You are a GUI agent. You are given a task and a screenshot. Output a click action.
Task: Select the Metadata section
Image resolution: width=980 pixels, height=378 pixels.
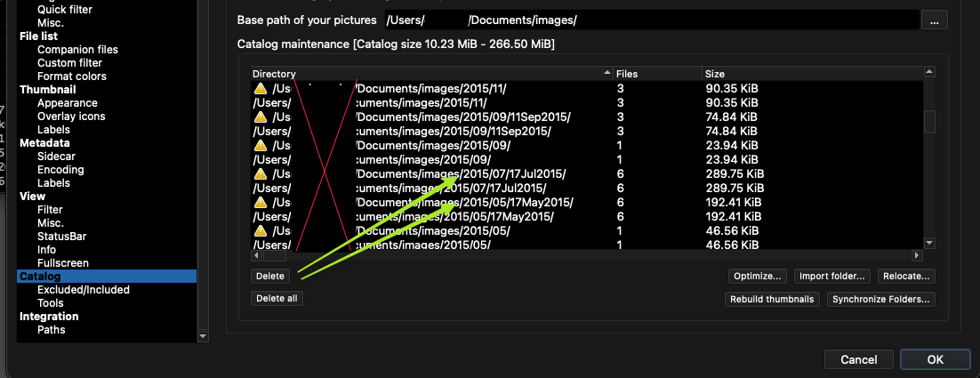(x=44, y=143)
